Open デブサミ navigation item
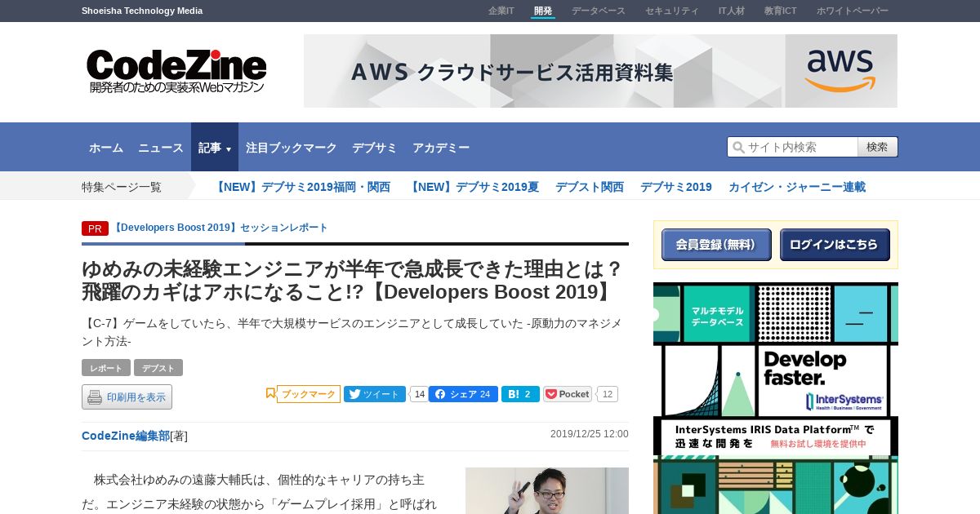980x514 pixels. (x=375, y=148)
